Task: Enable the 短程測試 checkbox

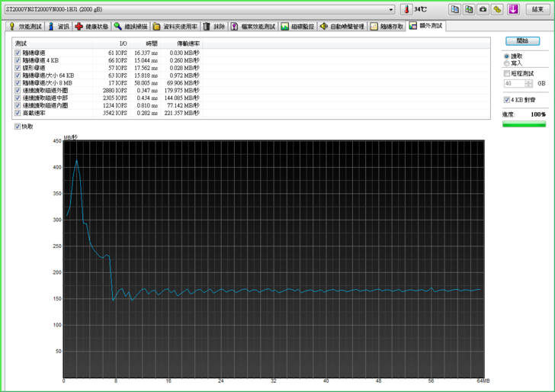Action: [x=507, y=73]
